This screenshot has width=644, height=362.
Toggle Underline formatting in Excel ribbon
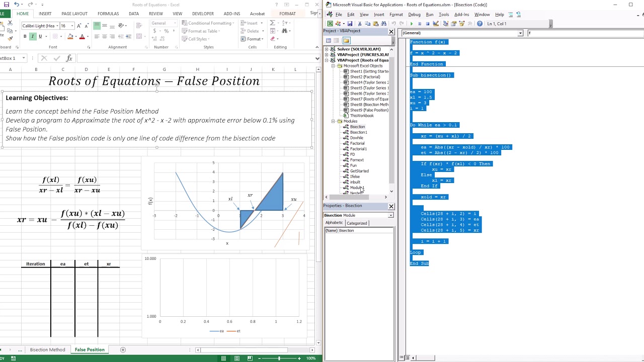point(40,36)
